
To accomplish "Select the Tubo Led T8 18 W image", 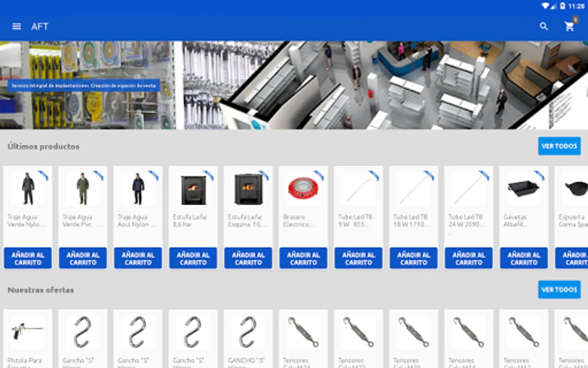I will (x=414, y=189).
